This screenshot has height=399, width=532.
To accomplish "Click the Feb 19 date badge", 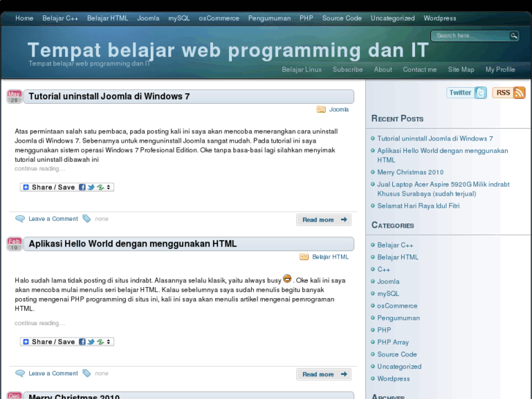I will coord(14,244).
